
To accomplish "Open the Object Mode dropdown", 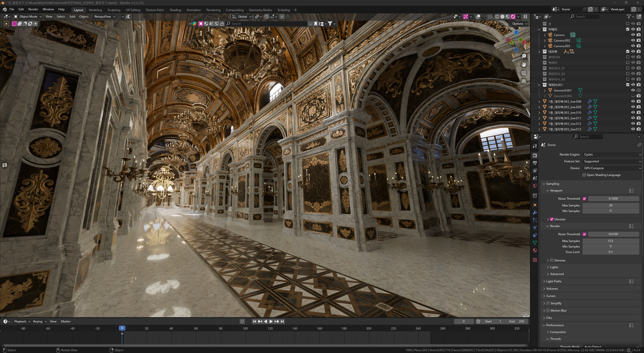I will click(28, 17).
